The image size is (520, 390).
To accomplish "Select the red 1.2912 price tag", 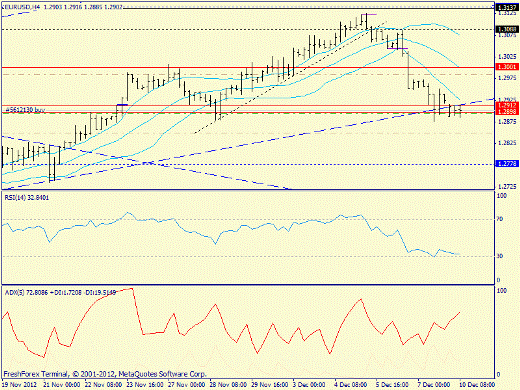I will [x=507, y=105].
